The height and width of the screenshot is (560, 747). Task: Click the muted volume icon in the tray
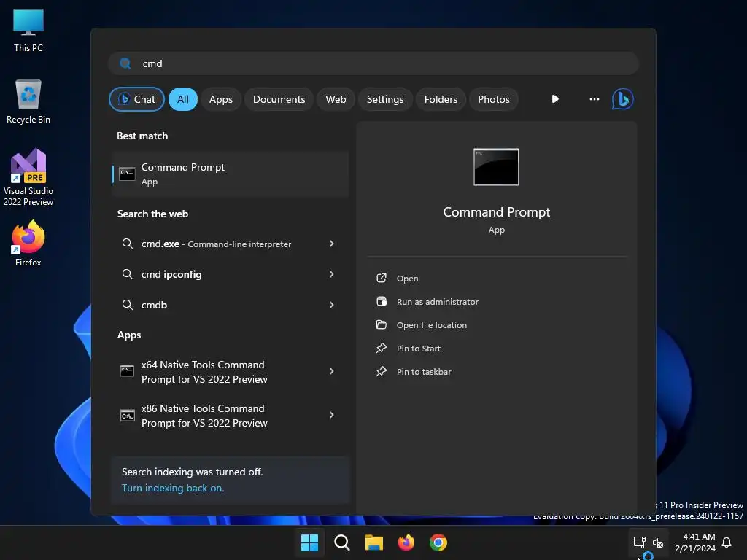658,542
